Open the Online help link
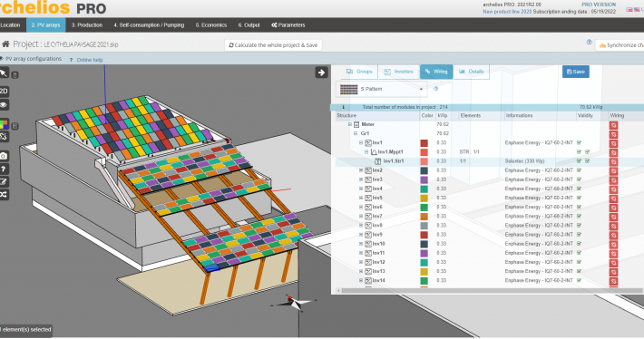The height and width of the screenshot is (339, 644). pos(90,60)
